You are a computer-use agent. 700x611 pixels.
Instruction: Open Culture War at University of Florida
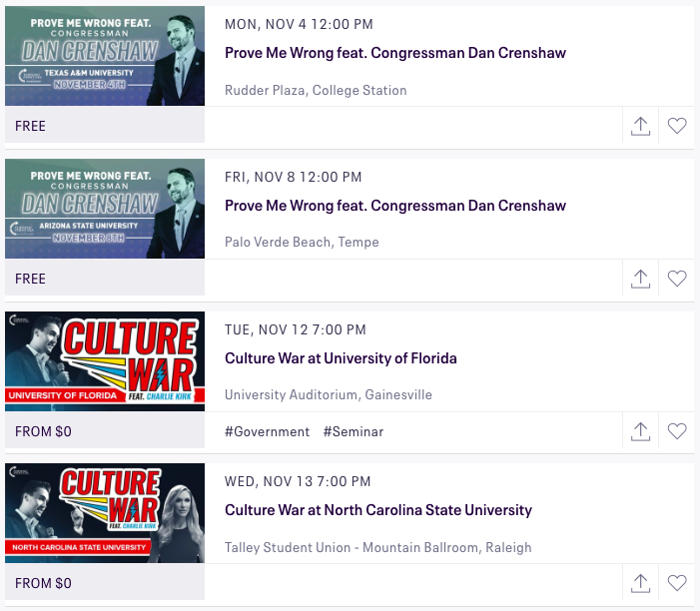[341, 358]
